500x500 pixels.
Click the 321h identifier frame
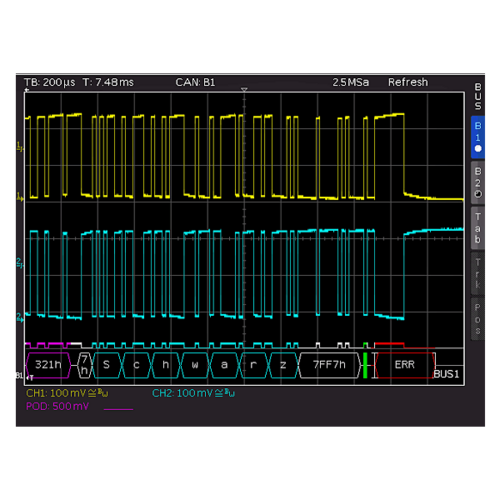pyautogui.click(x=48, y=365)
